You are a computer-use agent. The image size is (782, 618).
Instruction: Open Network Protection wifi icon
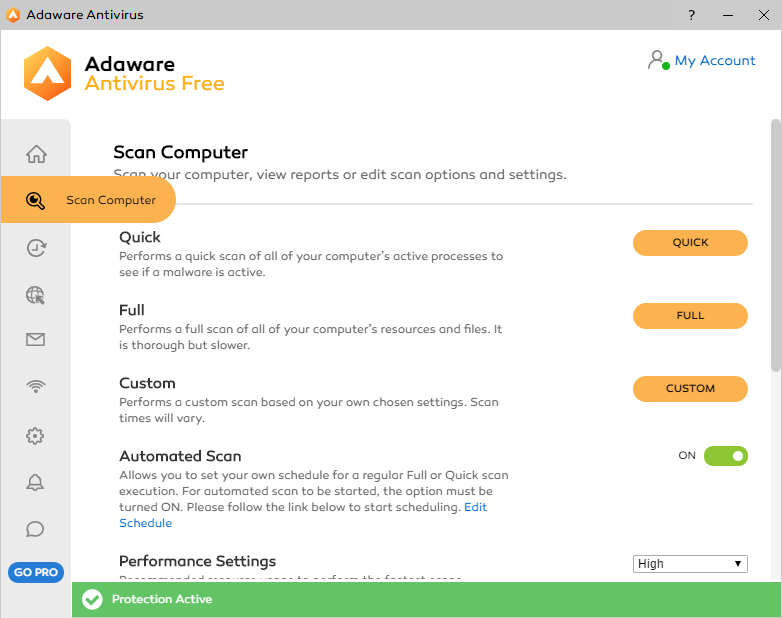(36, 387)
